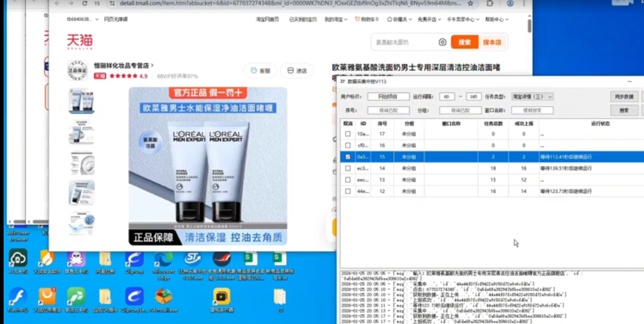Click the 搜本店 button
The image size is (644, 324).
492,42
